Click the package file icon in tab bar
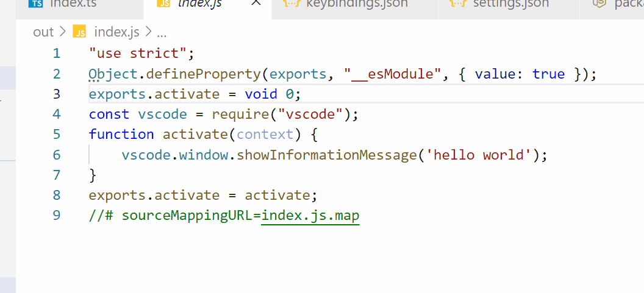Image resolution: width=644 pixels, height=293 pixels. tap(599, 4)
